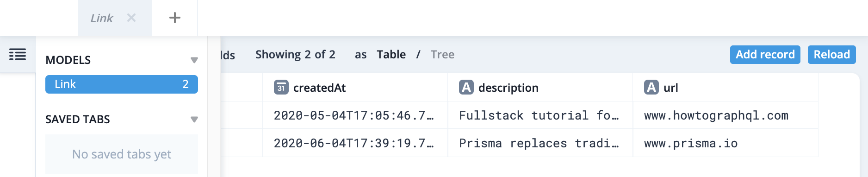Select cell 'Prisma replaces tradi…'
The image size is (868, 177).
(540, 143)
